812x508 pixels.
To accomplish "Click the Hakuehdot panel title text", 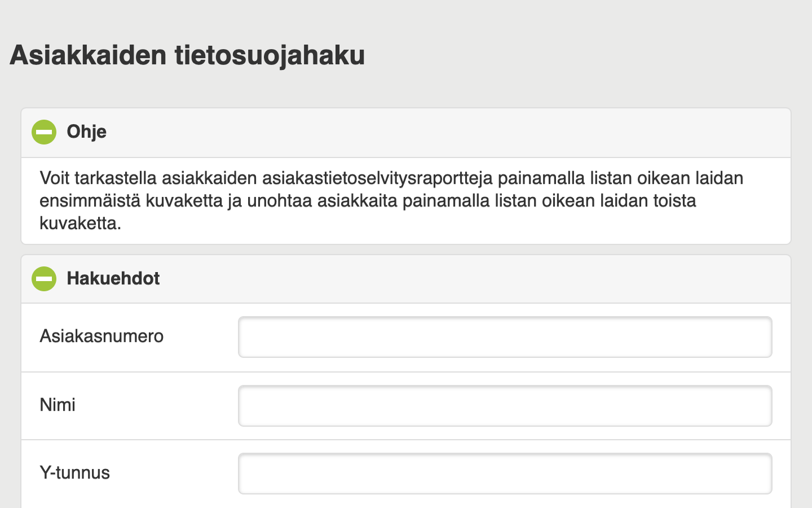I will click(113, 279).
